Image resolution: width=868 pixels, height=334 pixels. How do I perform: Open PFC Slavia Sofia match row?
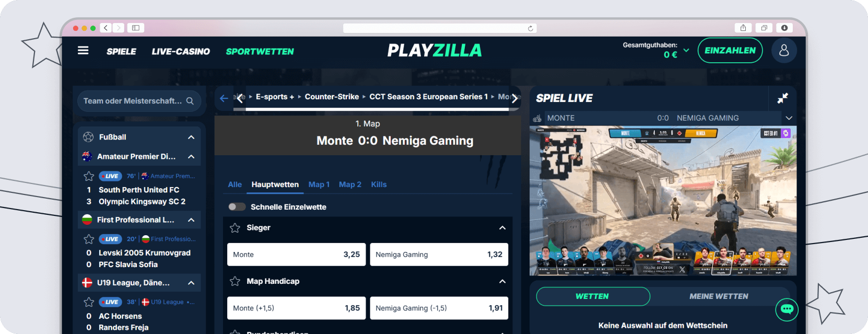(128, 264)
